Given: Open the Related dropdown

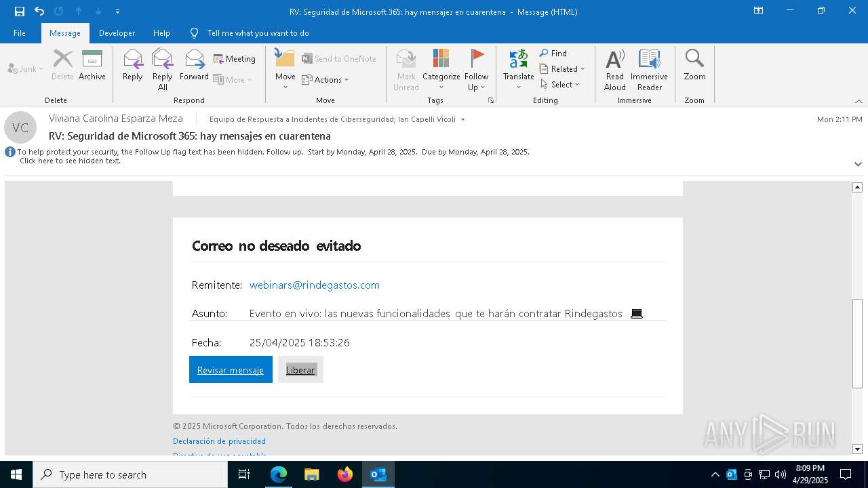Looking at the screenshot, I should [x=562, y=69].
